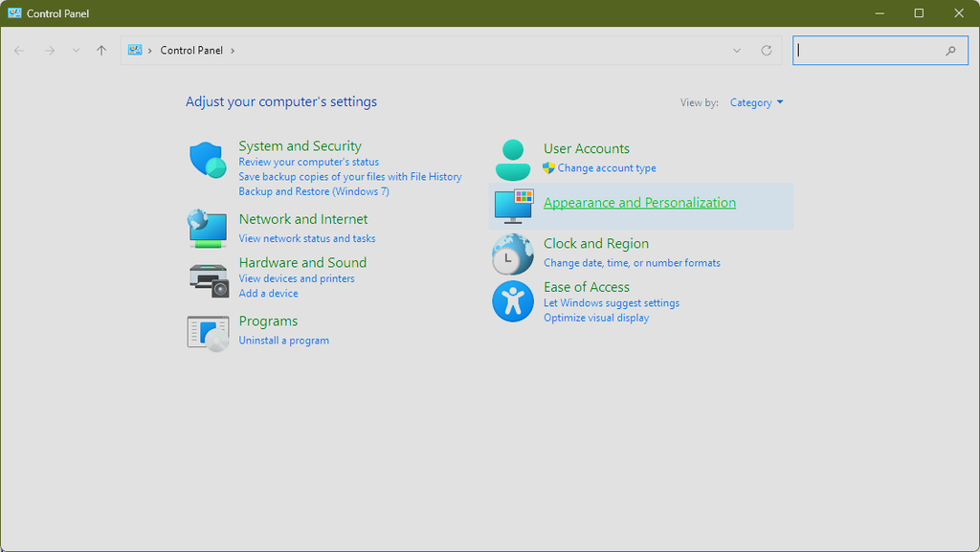Open the User Accounts person icon
The height and width of the screenshot is (552, 980).
(513, 160)
